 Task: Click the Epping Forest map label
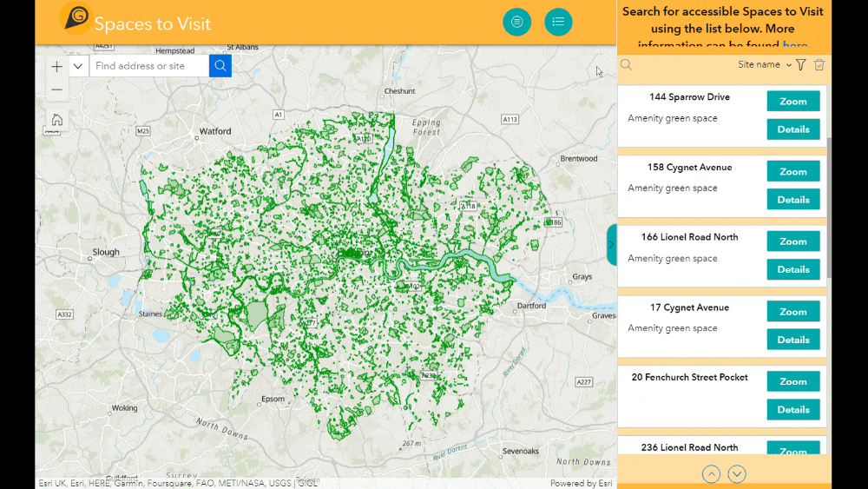[x=426, y=127]
